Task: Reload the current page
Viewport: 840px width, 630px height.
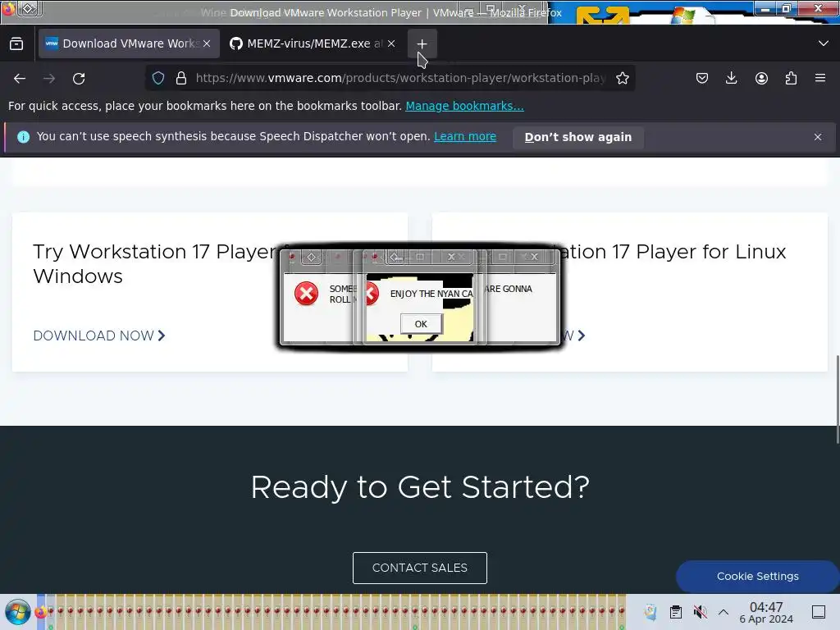Action: click(79, 79)
